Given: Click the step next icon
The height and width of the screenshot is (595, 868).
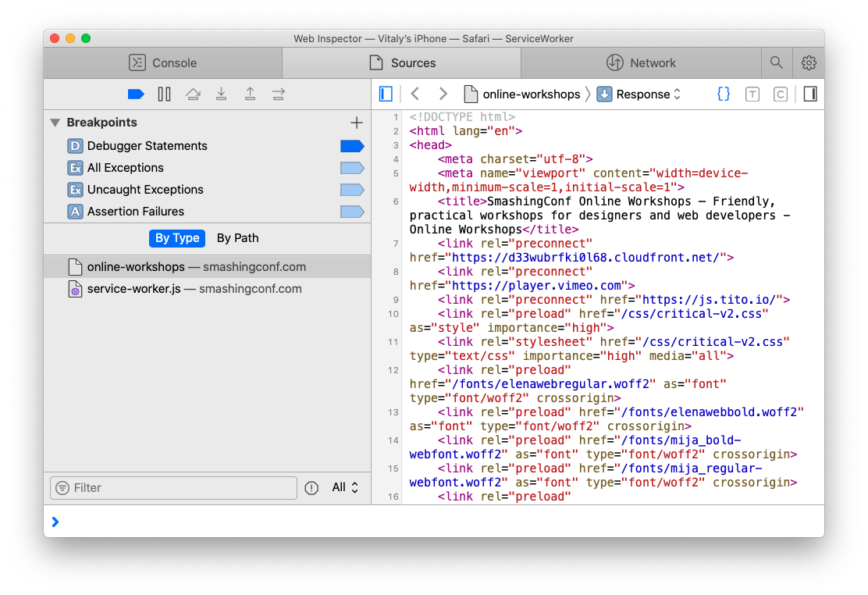Looking at the screenshot, I should pos(279,94).
